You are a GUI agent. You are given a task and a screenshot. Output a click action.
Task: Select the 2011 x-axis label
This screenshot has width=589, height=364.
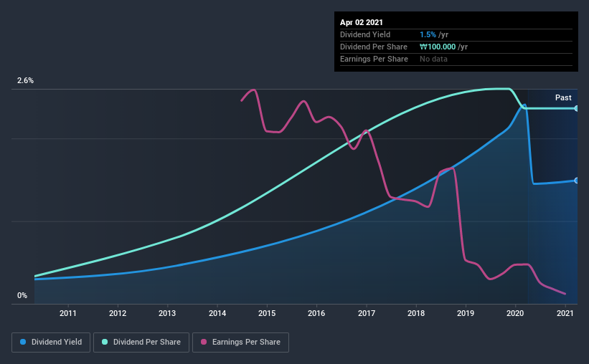(x=68, y=313)
